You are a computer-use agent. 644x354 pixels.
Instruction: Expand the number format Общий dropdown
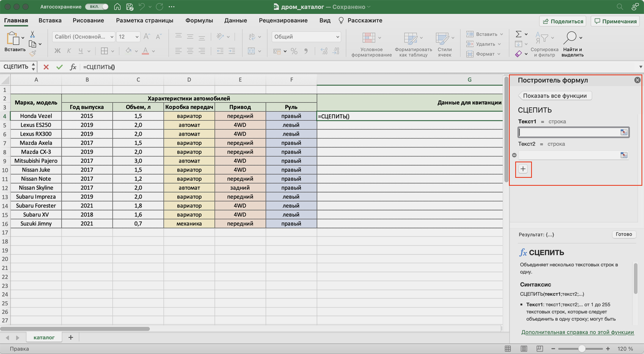337,37
